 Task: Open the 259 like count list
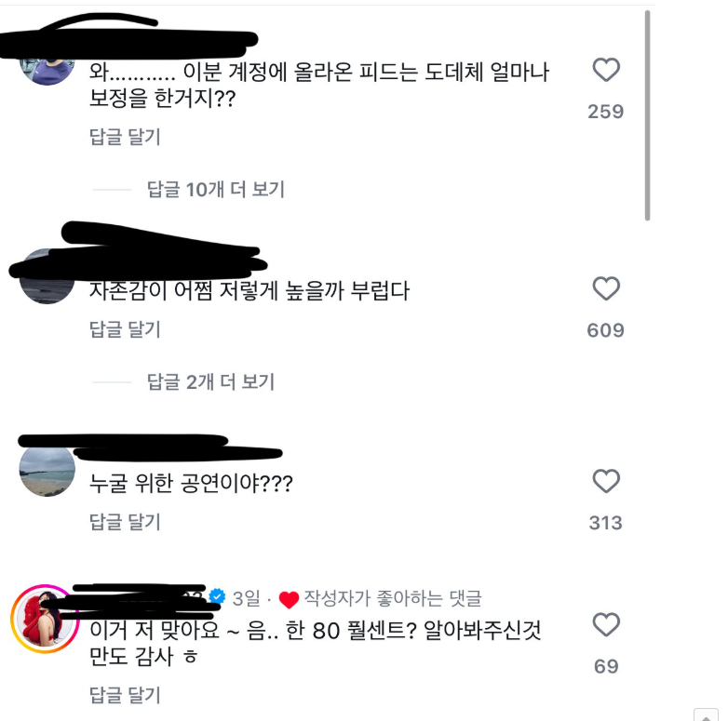pyautogui.click(x=605, y=112)
